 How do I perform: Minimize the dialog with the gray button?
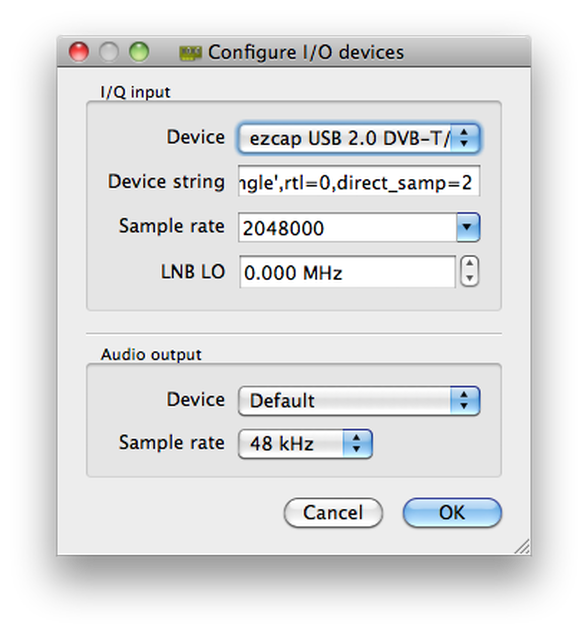(109, 52)
